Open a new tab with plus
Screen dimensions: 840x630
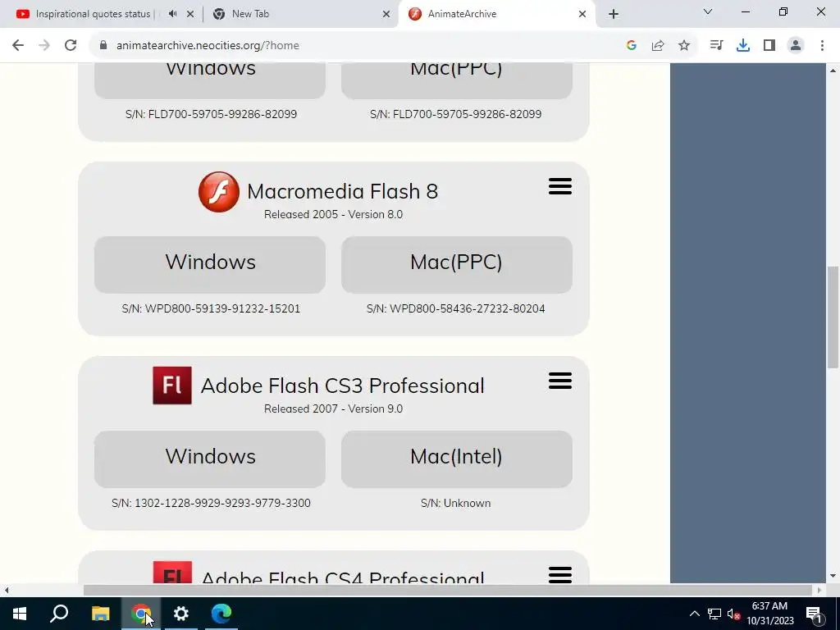click(x=614, y=14)
